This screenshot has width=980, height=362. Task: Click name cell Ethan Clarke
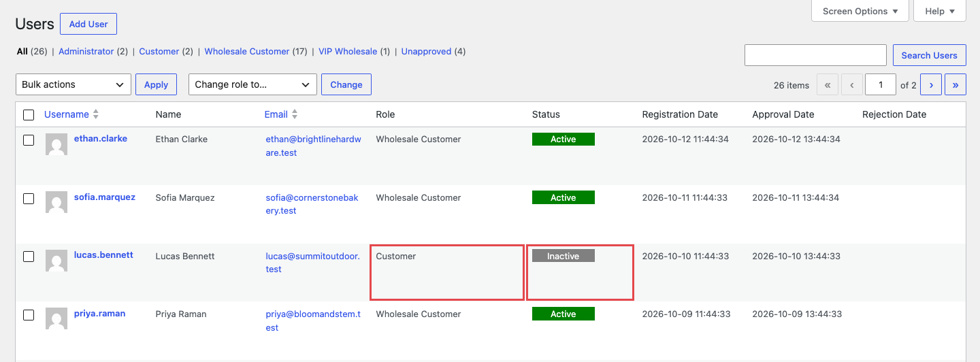182,139
